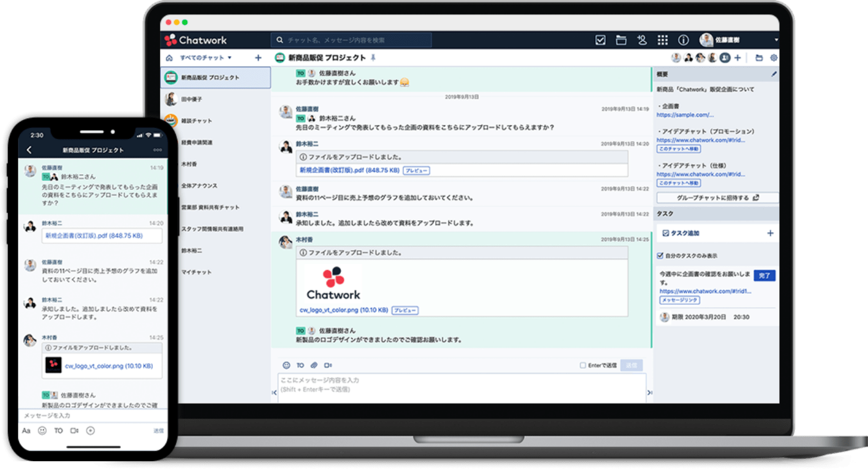Click the info icon in the top bar
The width and height of the screenshot is (868, 469).
tap(683, 40)
